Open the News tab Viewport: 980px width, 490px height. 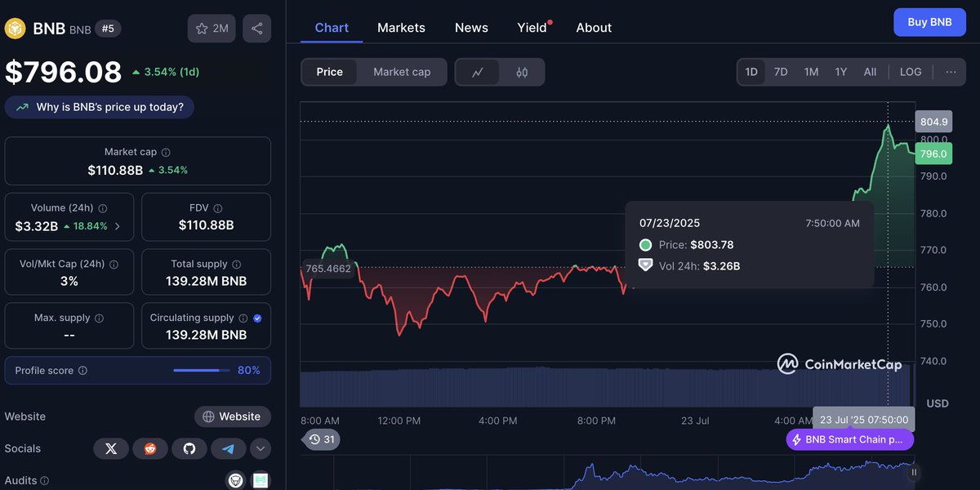pos(471,28)
